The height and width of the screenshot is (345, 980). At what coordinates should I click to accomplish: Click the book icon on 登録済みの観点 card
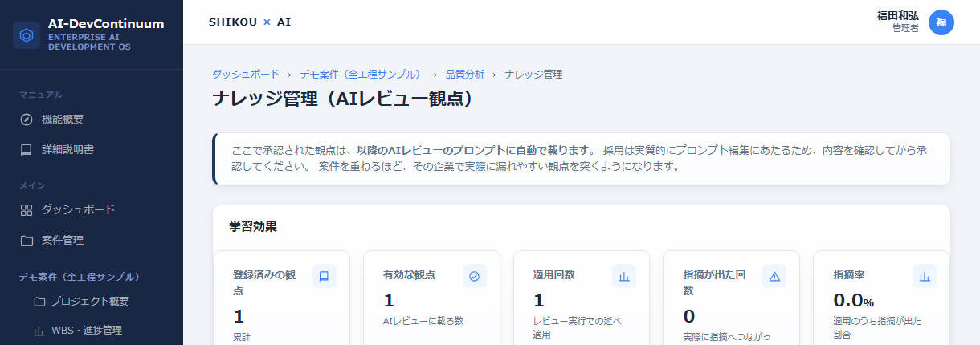[x=325, y=276]
